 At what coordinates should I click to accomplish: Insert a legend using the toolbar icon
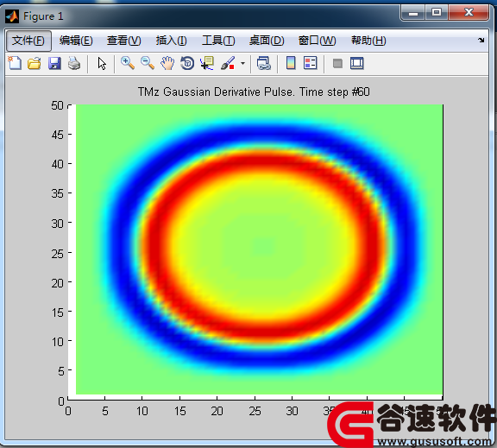(x=310, y=63)
